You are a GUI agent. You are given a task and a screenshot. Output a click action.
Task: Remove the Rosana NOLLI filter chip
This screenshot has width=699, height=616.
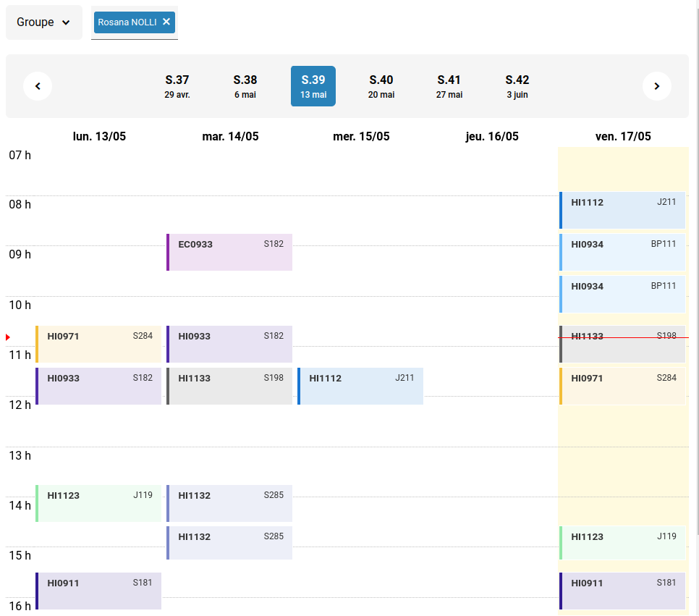click(x=166, y=22)
